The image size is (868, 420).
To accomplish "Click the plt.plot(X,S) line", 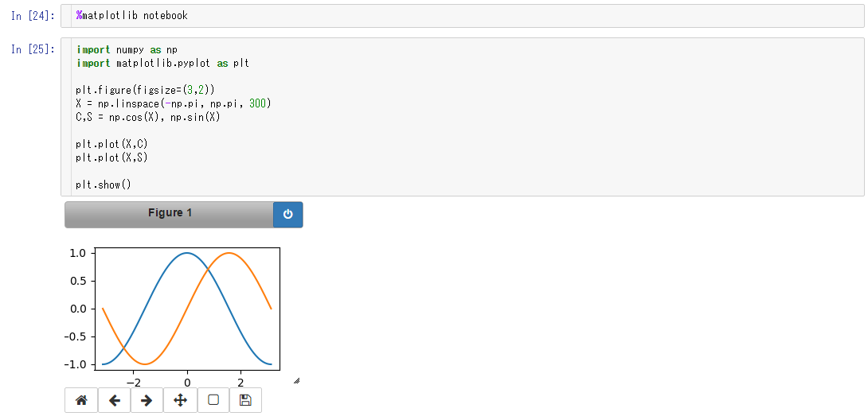I will coord(111,157).
